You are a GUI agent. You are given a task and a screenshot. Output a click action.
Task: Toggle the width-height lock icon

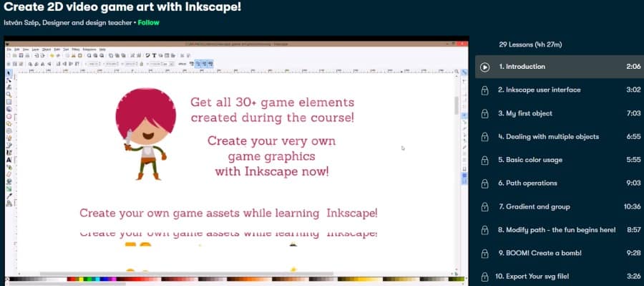tap(141, 64)
